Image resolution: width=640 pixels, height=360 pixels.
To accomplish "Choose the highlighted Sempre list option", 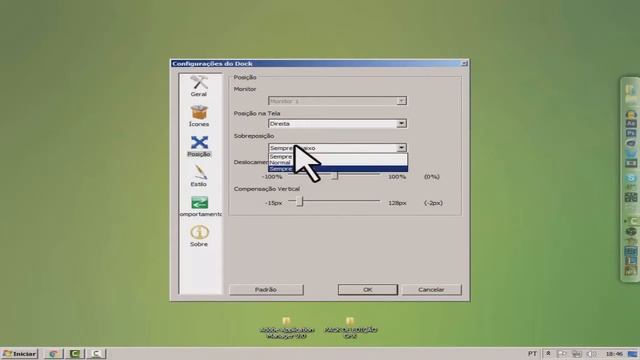I will pyautogui.click(x=337, y=169).
